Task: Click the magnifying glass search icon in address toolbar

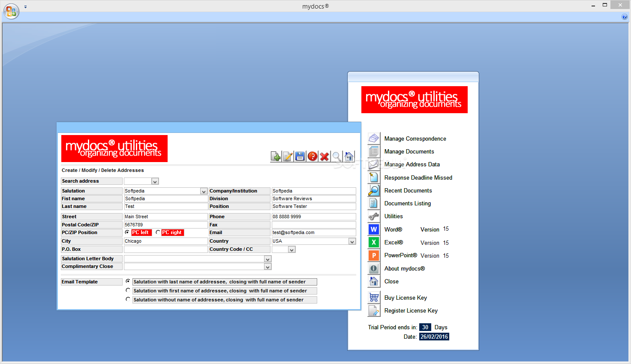Action: coord(337,156)
